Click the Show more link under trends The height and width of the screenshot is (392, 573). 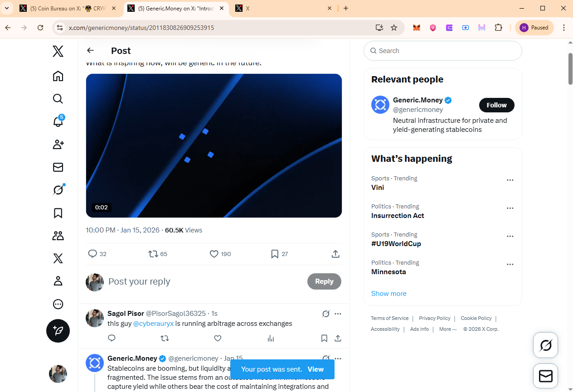click(389, 294)
